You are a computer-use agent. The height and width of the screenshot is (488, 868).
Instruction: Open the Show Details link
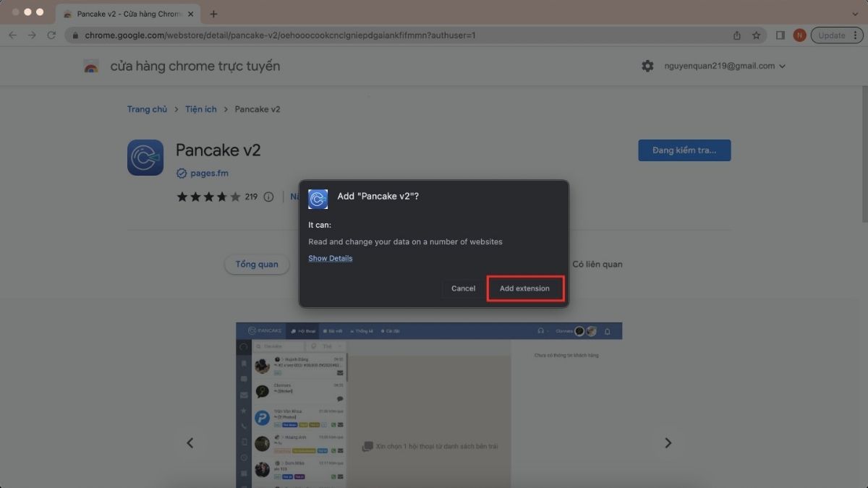click(x=331, y=258)
